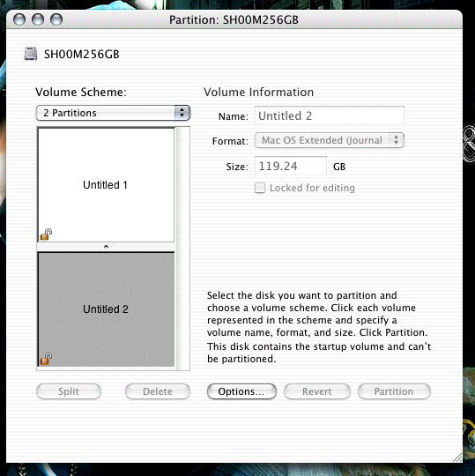Click the SH00M256GB disk name label

click(x=82, y=55)
